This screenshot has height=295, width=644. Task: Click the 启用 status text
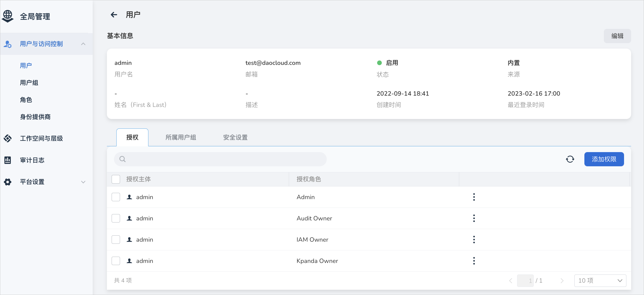392,63
